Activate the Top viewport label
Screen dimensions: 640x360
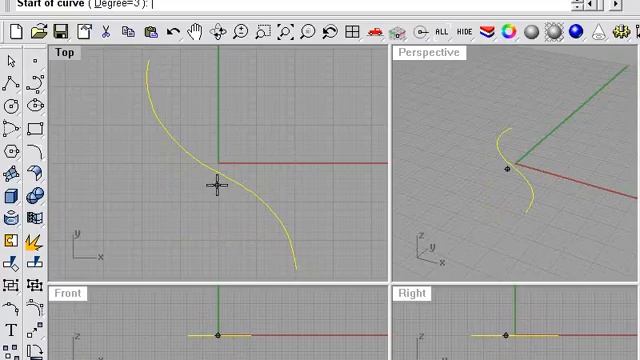tap(64, 52)
